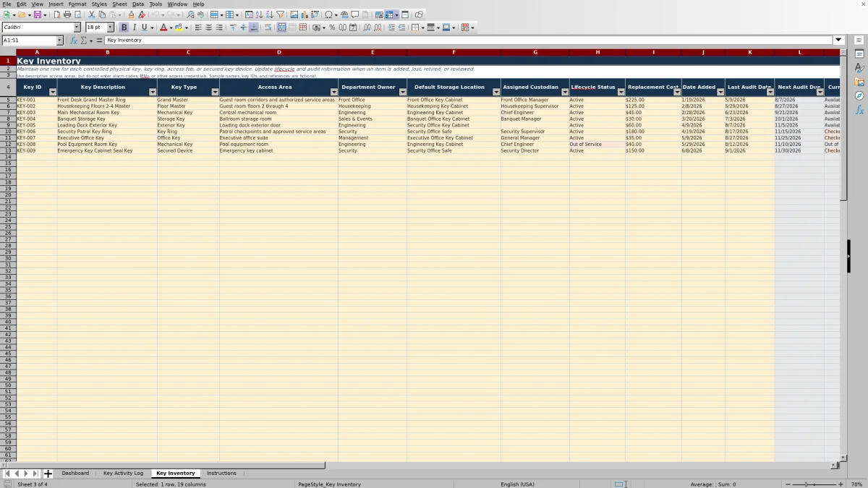Image resolution: width=868 pixels, height=488 pixels.
Task: Select the Out of Service status cell
Action: click(597, 144)
